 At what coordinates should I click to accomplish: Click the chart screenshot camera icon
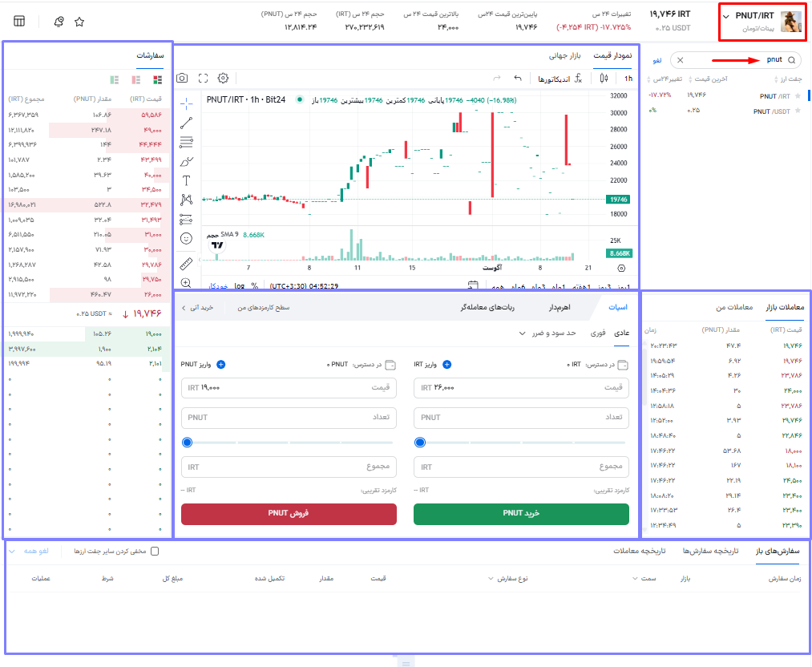182,79
